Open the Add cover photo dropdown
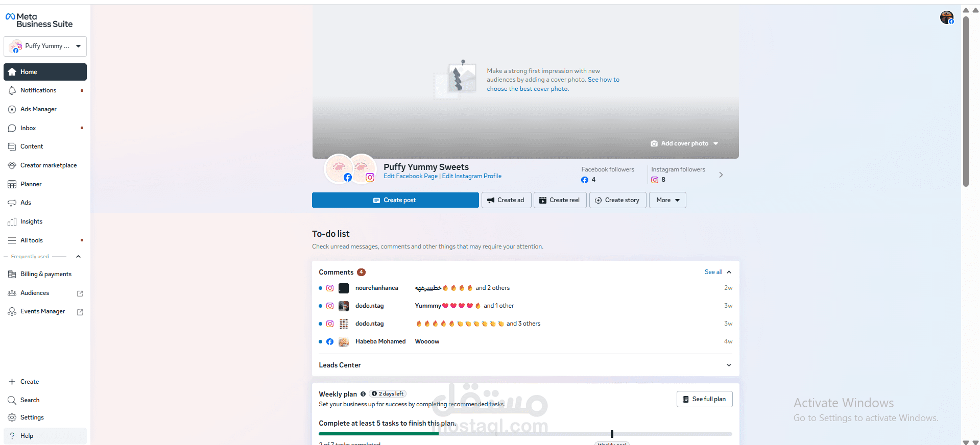The width and height of the screenshot is (980, 445). [684, 143]
